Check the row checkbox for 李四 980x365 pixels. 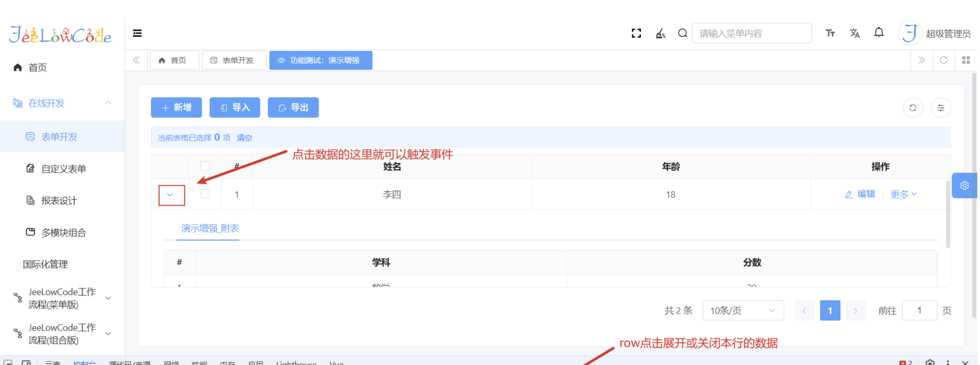pyautogui.click(x=205, y=194)
